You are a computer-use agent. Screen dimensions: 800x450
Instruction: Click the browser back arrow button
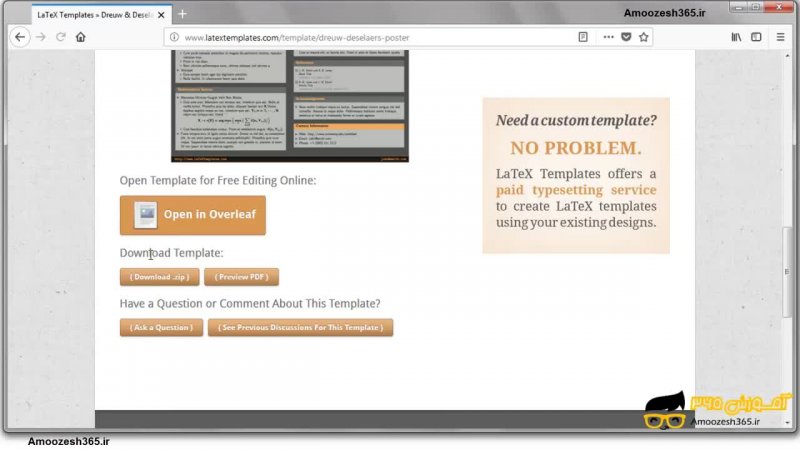(x=19, y=37)
